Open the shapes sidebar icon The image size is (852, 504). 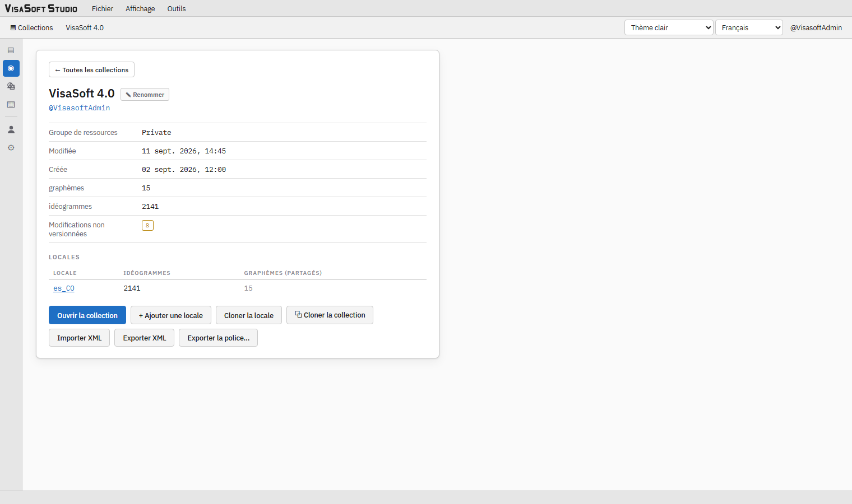(x=11, y=86)
